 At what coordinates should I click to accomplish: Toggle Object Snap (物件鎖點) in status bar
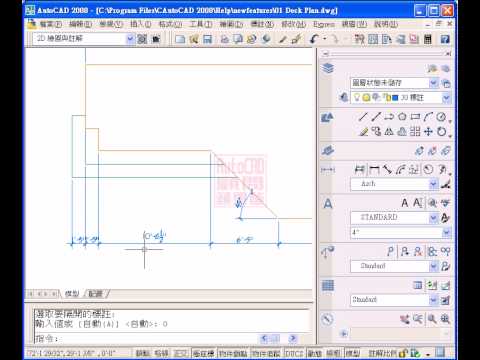click(x=233, y=353)
